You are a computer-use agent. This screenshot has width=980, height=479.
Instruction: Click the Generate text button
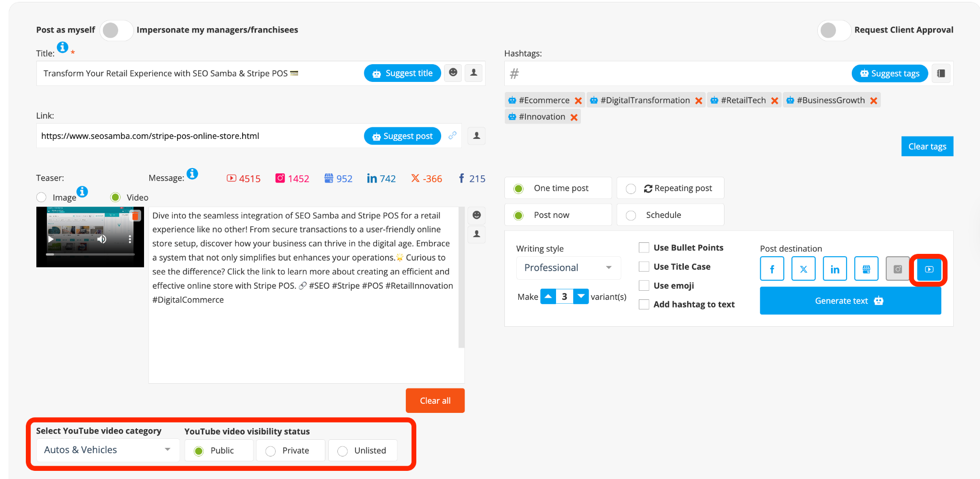click(850, 301)
